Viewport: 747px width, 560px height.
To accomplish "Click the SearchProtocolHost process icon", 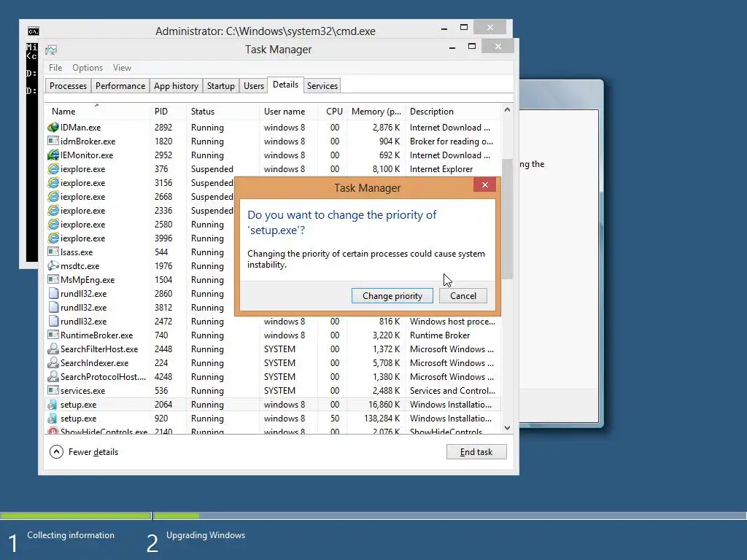I will 53,376.
